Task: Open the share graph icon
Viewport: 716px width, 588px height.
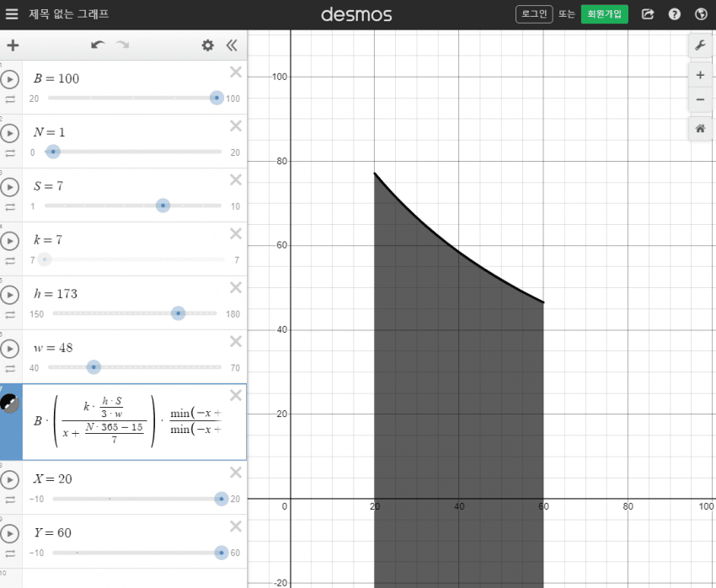Action: [648, 14]
